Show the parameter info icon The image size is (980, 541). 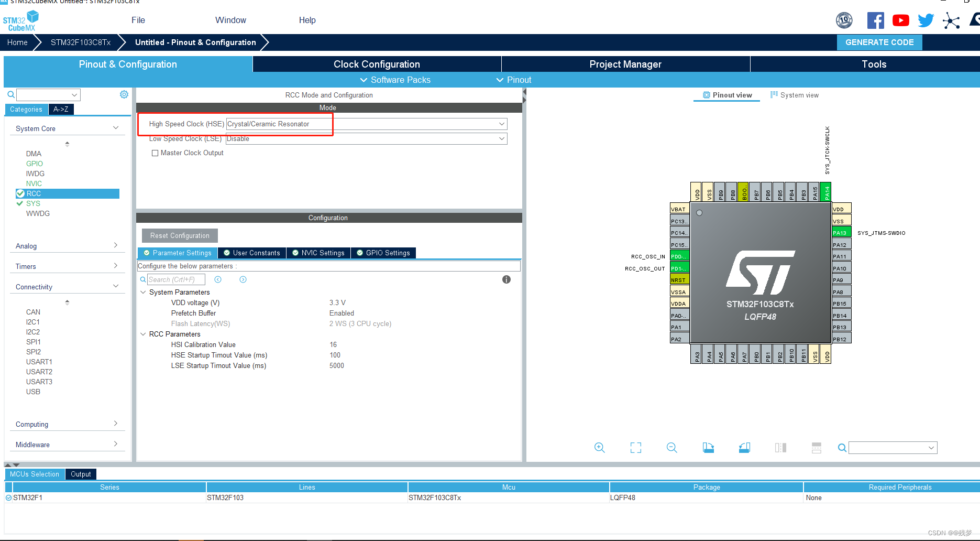(506, 279)
